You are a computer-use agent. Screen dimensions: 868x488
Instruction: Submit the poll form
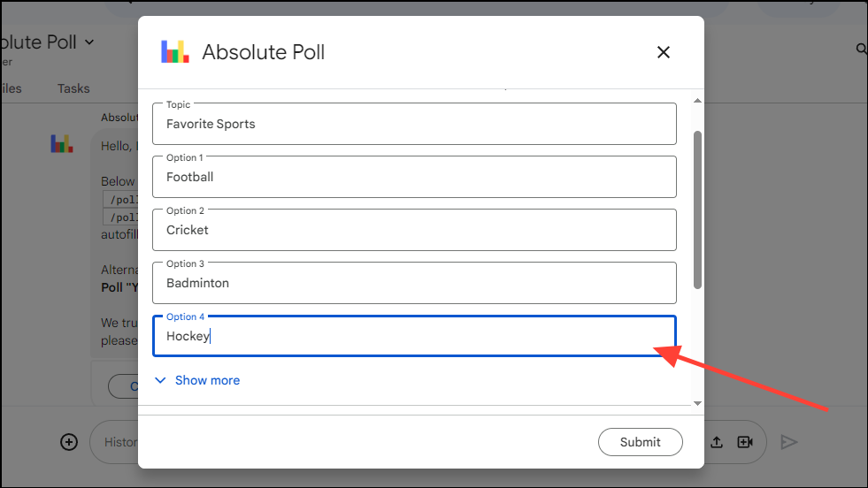[640, 442]
